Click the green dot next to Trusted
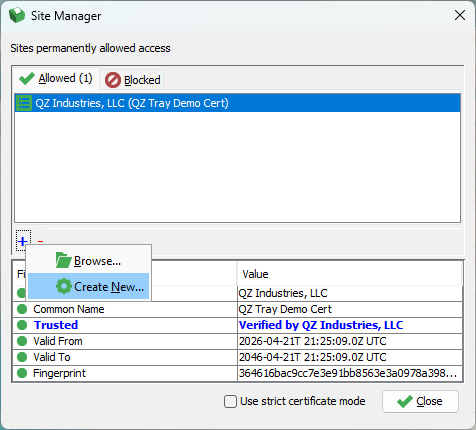Viewport: 476px width, 430px height. 22,325
